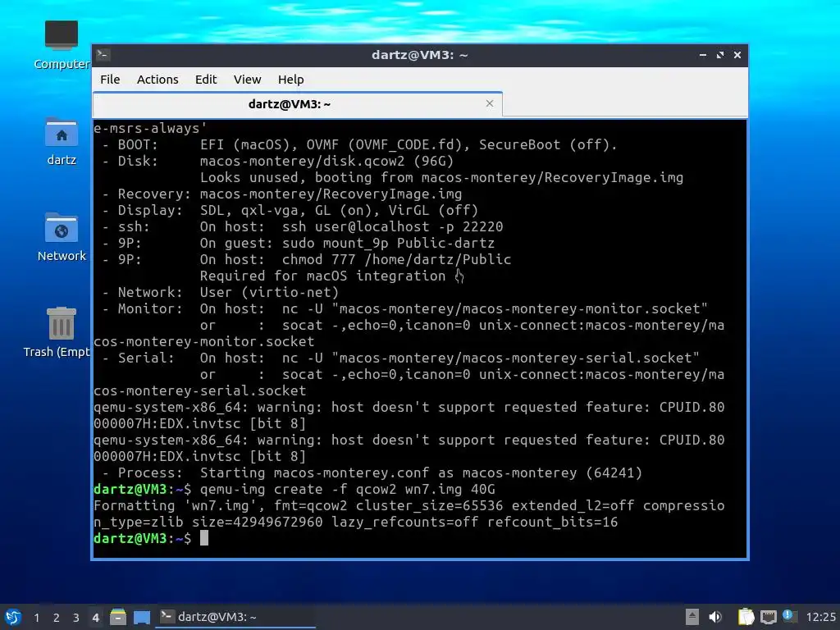Open the volume control icon
Image resolution: width=840 pixels, height=630 pixels.
715,617
